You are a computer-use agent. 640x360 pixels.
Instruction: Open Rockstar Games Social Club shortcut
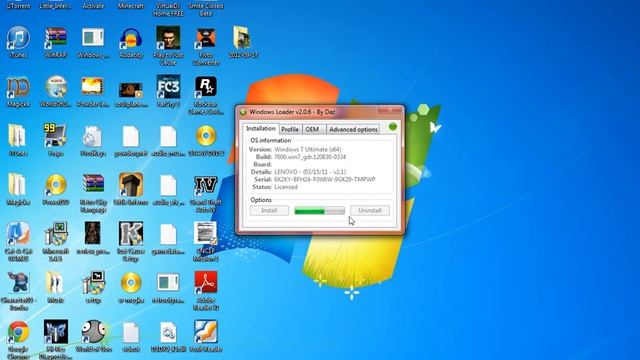206,87
